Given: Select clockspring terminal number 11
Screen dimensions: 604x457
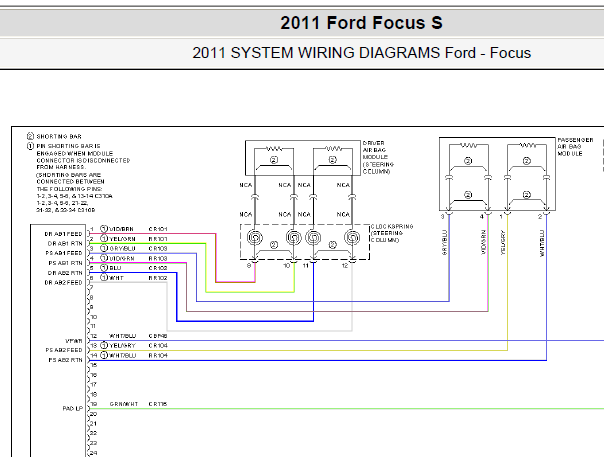Looking at the screenshot, I should point(305,266).
